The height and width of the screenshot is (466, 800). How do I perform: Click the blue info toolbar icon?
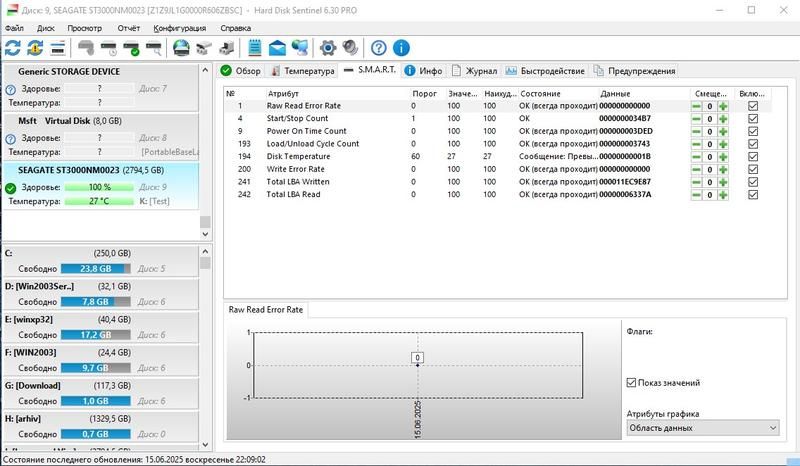(401, 48)
